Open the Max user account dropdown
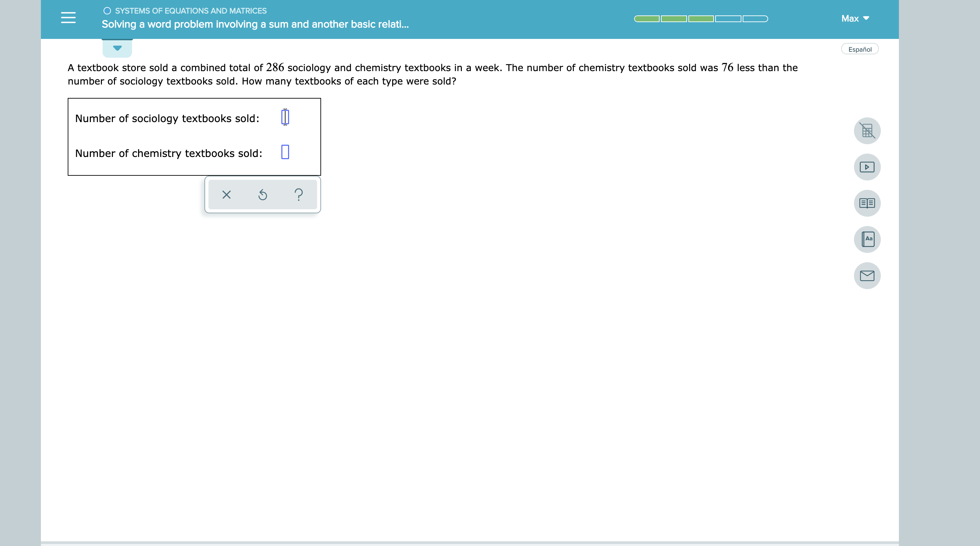The image size is (980, 546). click(855, 18)
